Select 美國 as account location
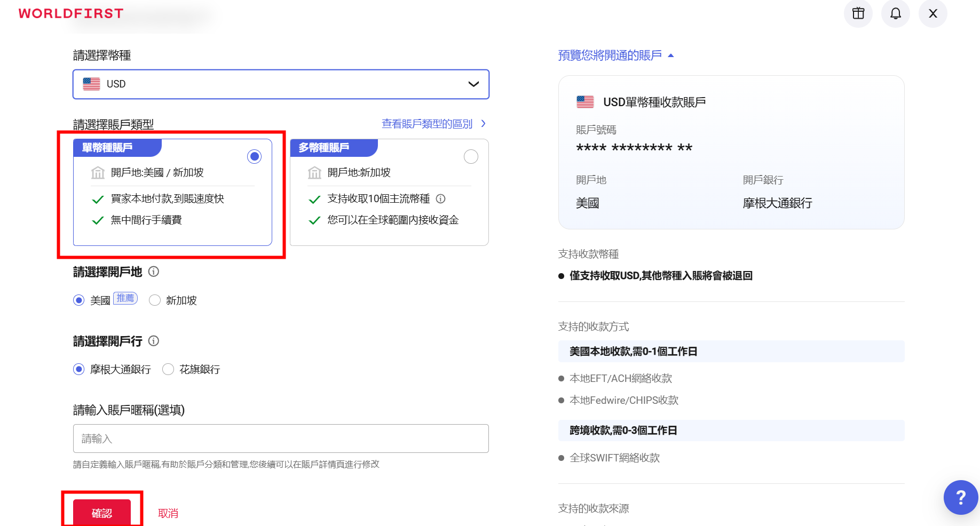This screenshot has height=526, width=980. (x=79, y=300)
